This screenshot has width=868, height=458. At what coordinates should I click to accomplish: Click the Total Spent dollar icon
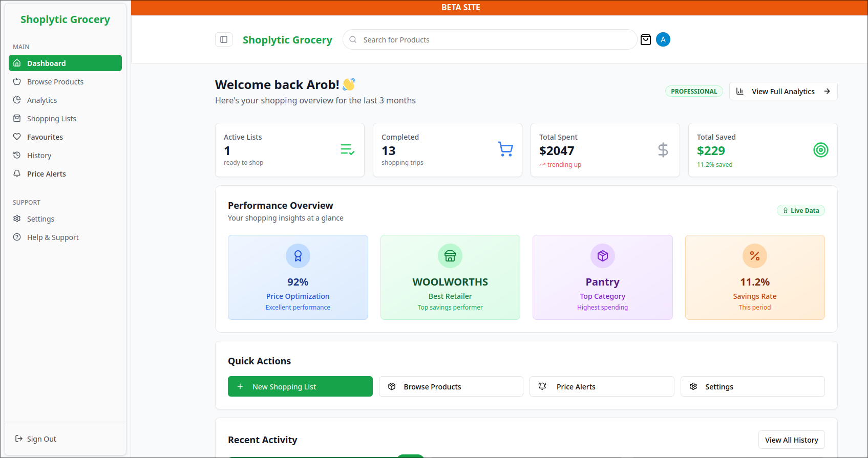[x=663, y=150]
